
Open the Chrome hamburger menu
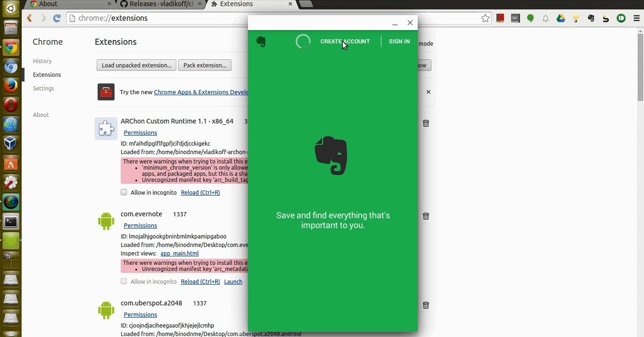coord(636,18)
